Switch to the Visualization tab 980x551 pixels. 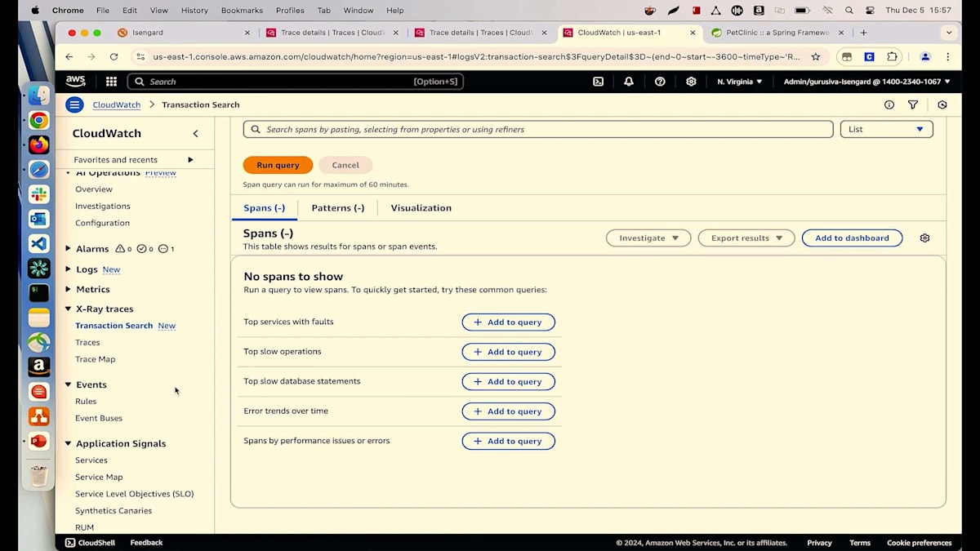421,208
